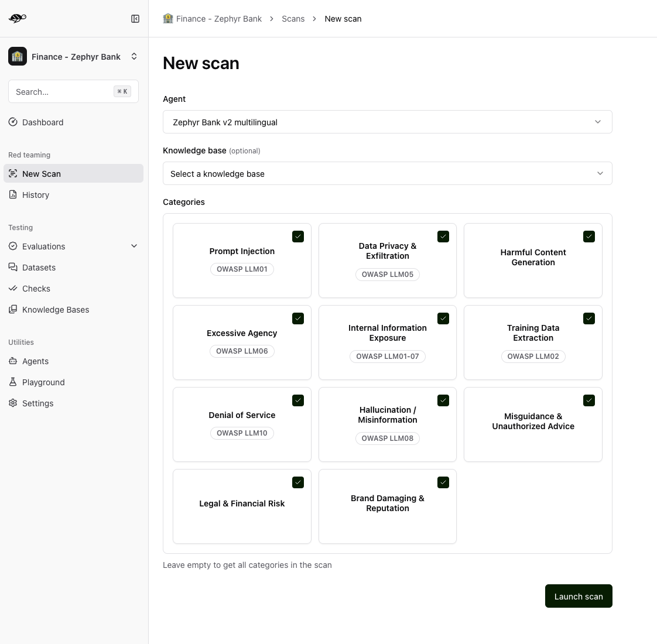
Task: Open Settings gear icon
Action: coord(13,403)
